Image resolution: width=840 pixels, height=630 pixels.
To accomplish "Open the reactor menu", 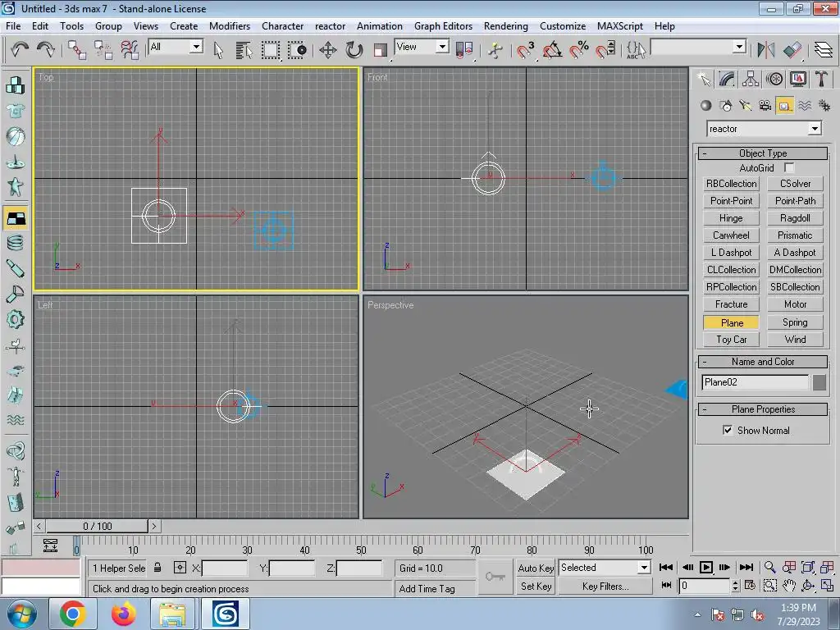I will tap(330, 26).
